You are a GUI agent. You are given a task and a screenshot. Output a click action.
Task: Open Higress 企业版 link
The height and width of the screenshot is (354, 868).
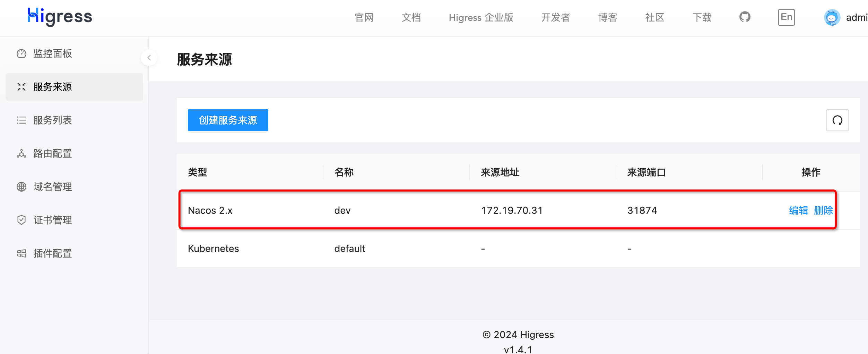[x=481, y=17]
